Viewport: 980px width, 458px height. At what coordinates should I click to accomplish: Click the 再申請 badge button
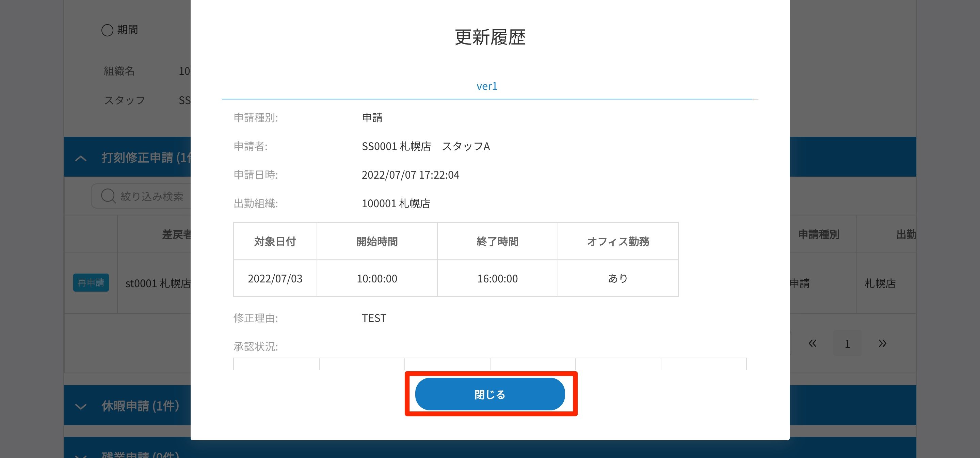91,283
